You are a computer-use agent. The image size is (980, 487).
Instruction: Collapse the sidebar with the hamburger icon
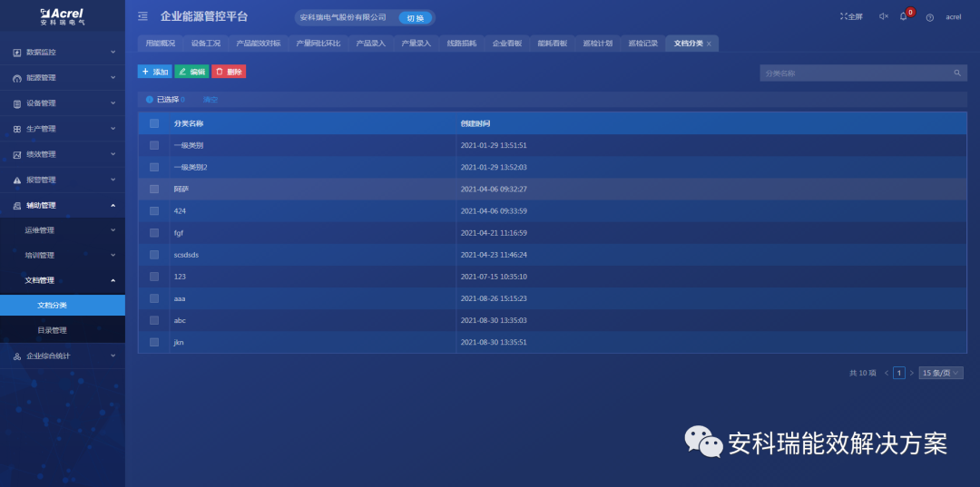[x=142, y=16]
